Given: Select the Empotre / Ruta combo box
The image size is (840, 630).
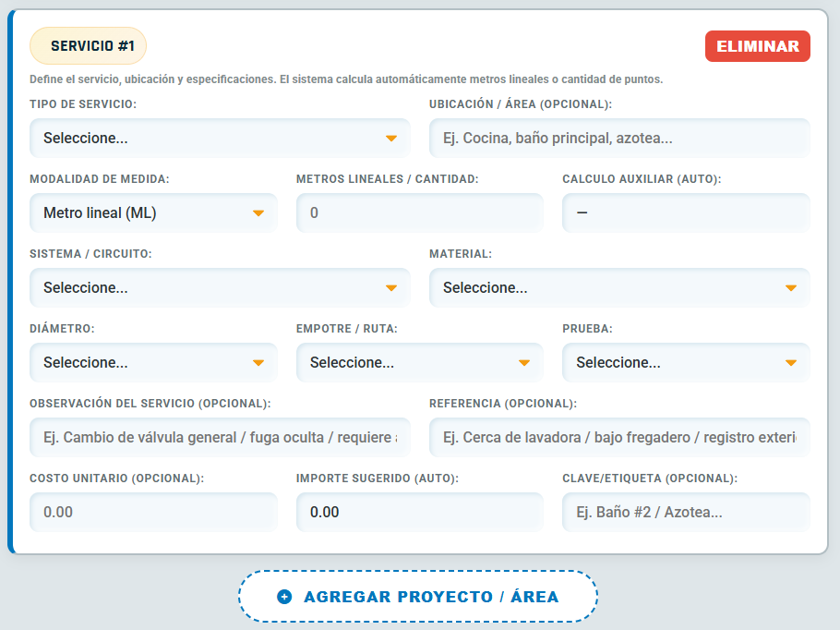Looking at the screenshot, I should [x=419, y=362].
